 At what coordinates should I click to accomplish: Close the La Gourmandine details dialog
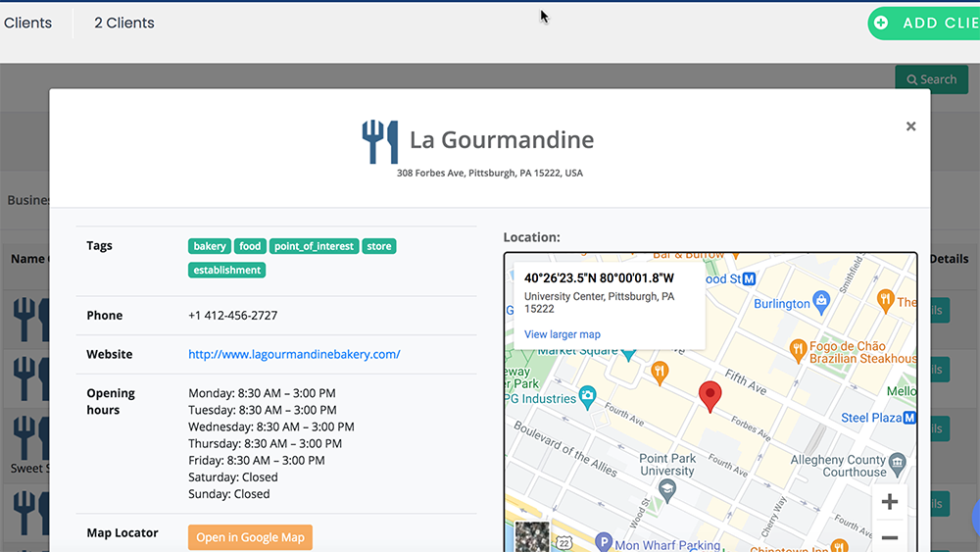tap(910, 126)
